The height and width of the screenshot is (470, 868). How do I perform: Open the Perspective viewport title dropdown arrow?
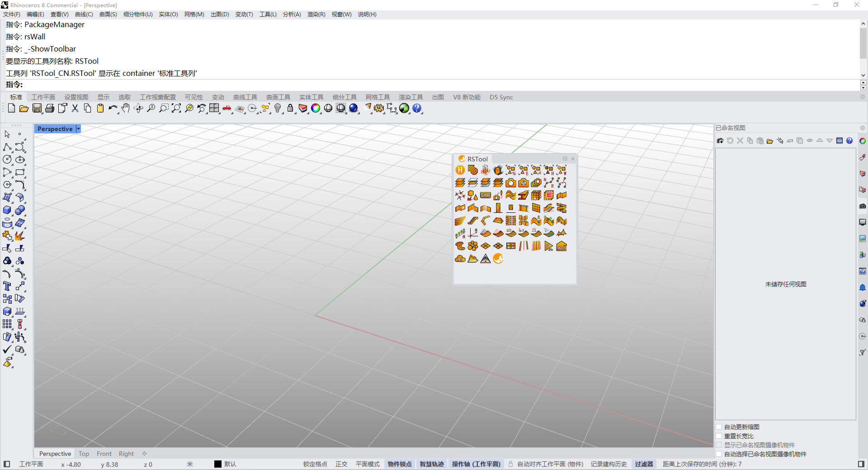(78, 129)
